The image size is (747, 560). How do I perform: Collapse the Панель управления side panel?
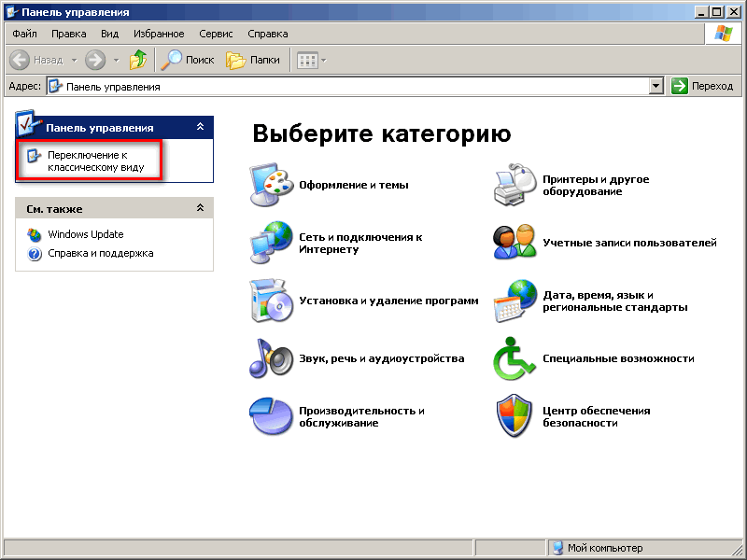[200, 127]
